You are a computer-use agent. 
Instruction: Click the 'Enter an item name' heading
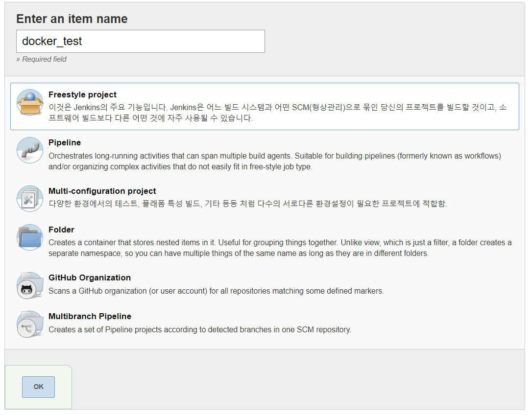pos(72,19)
